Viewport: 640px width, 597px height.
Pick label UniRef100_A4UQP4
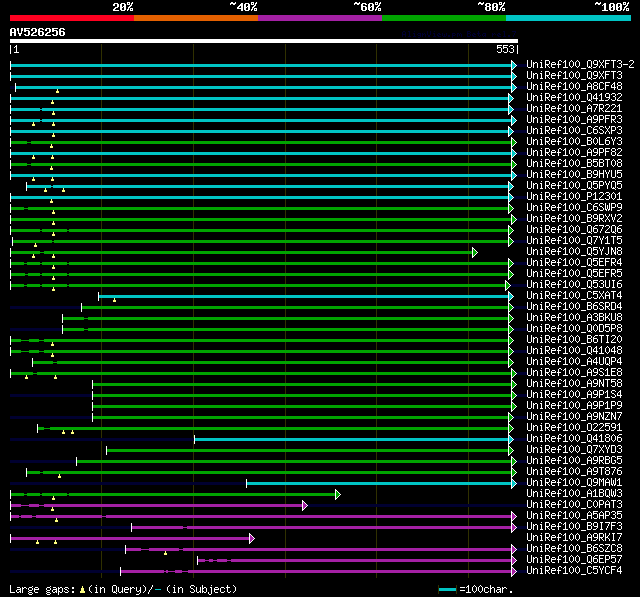click(x=574, y=362)
